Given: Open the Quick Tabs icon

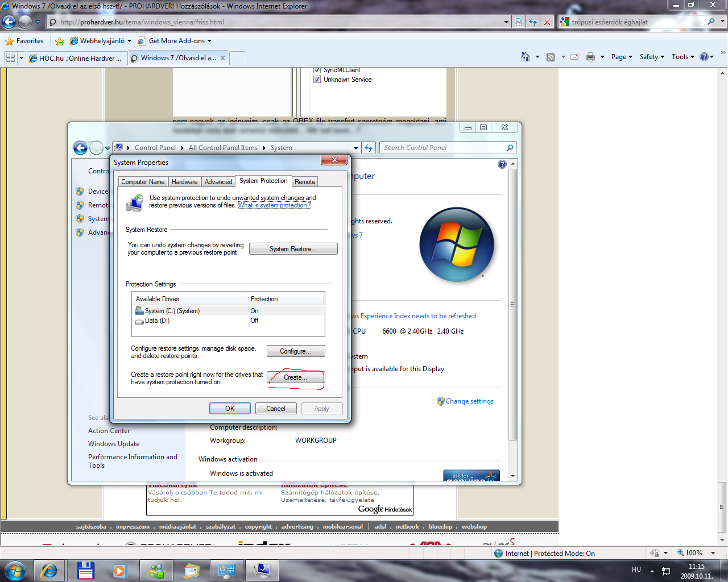Looking at the screenshot, I should point(10,58).
